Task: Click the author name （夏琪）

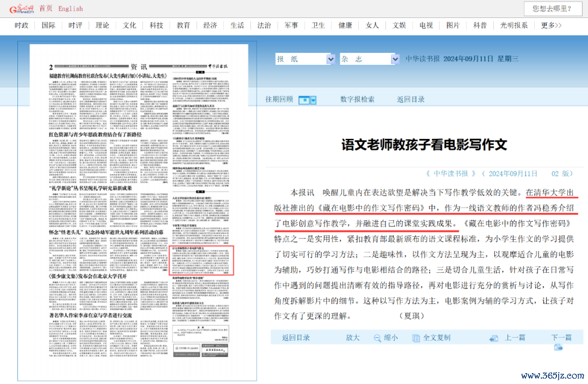Action: [412, 316]
